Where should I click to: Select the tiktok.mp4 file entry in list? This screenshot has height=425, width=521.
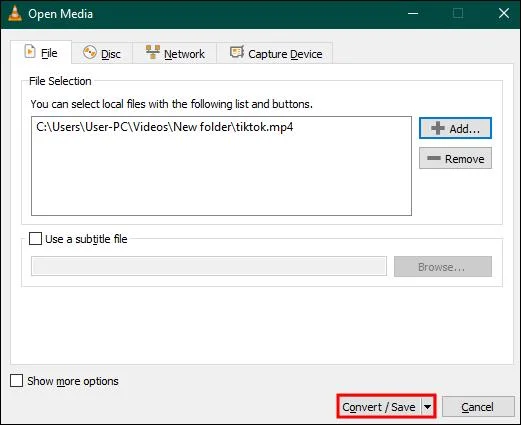tap(165, 127)
